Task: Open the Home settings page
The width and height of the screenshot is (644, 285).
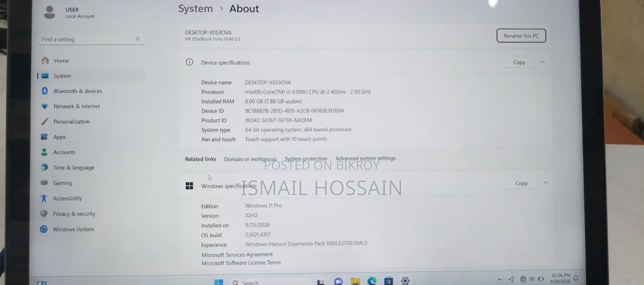Action: [x=61, y=61]
